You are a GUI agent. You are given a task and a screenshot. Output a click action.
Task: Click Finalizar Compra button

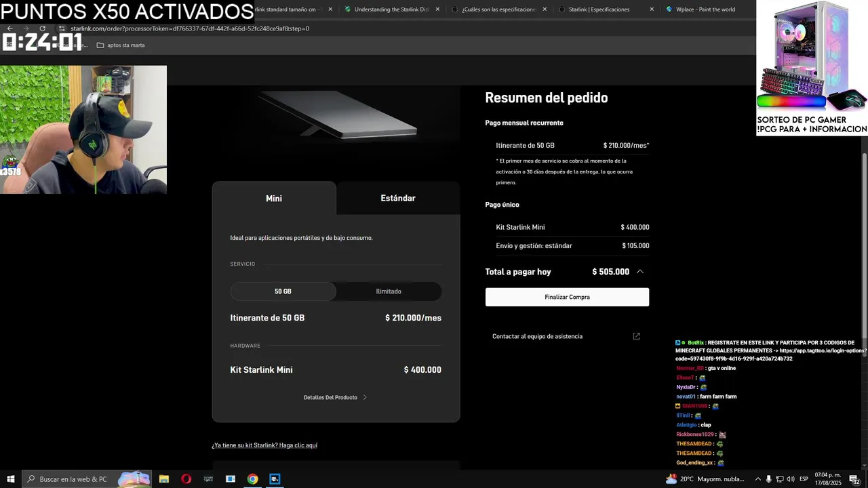[567, 297]
